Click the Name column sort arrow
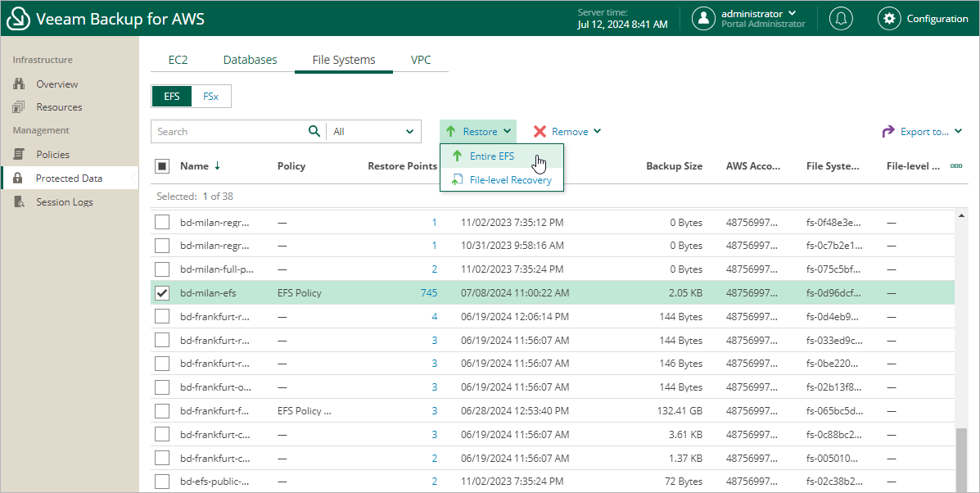The height and width of the screenshot is (493, 980). 218,165
